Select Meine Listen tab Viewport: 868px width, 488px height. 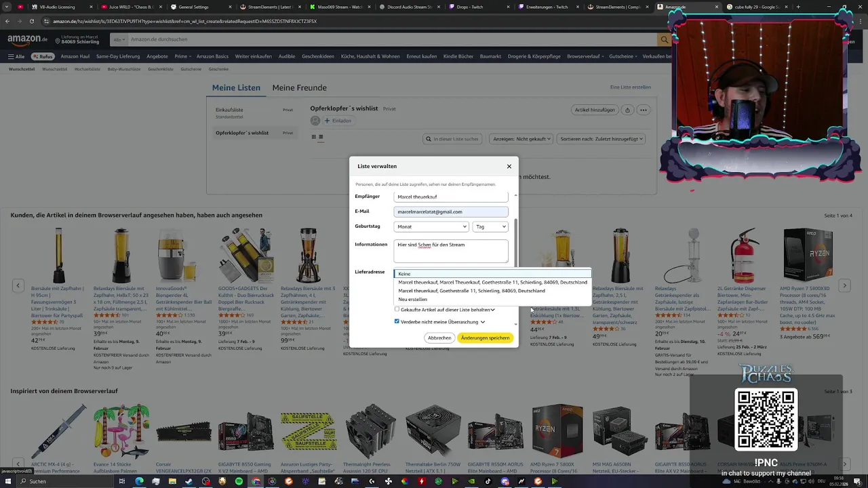coord(236,87)
